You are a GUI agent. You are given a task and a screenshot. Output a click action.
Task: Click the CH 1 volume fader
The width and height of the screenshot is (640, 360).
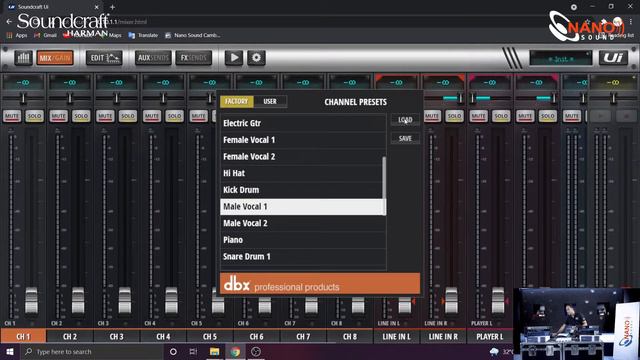(31, 300)
